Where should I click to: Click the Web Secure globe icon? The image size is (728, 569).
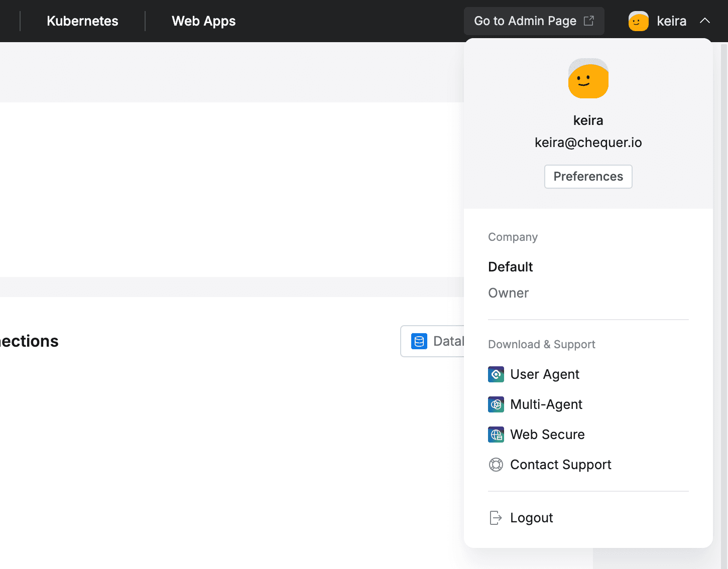coord(496,434)
